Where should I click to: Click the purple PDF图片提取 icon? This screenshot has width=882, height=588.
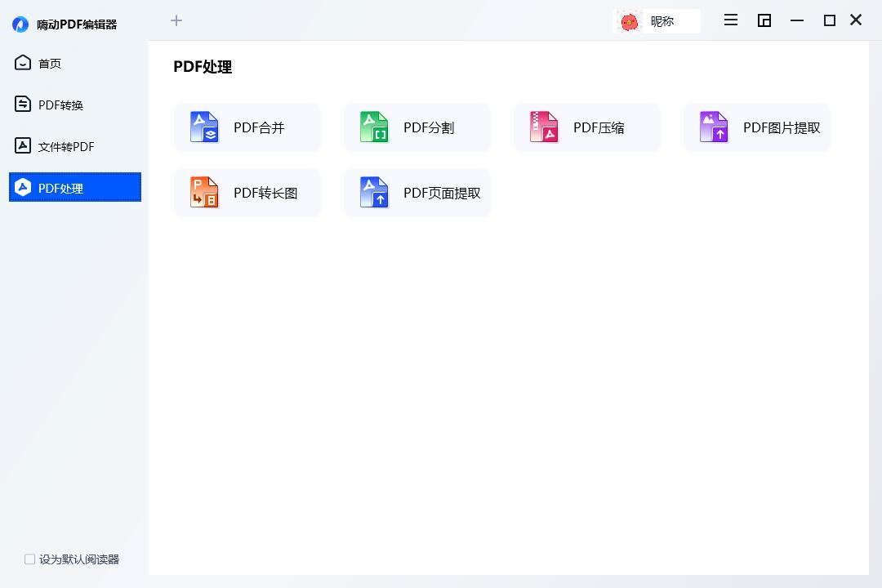click(x=714, y=127)
